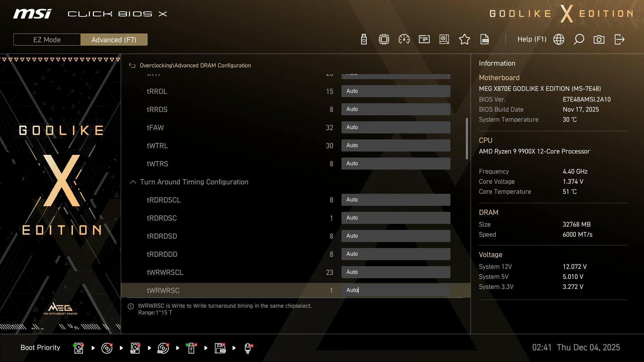This screenshot has height=362, width=644.
Task: Open the tFAW Auto dropdown
Action: pos(396,127)
